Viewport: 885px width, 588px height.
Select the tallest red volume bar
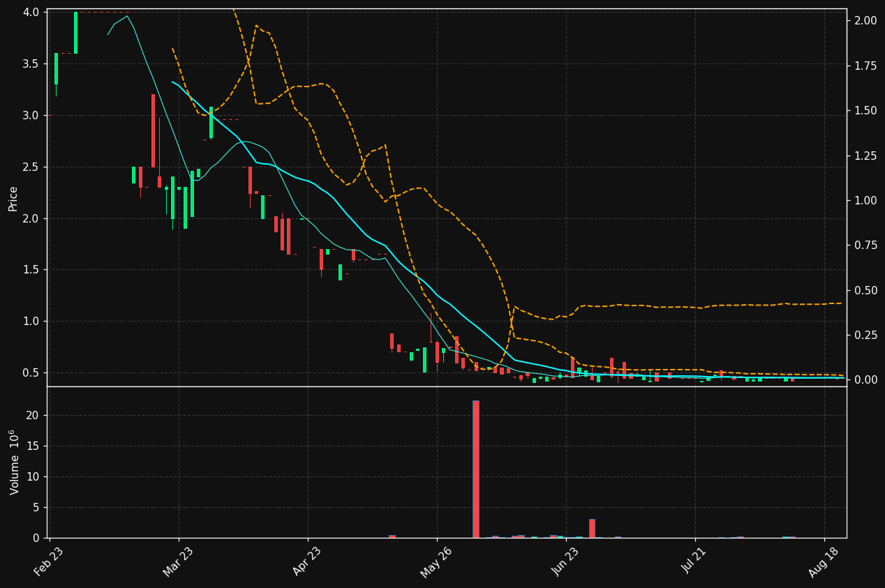click(475, 469)
